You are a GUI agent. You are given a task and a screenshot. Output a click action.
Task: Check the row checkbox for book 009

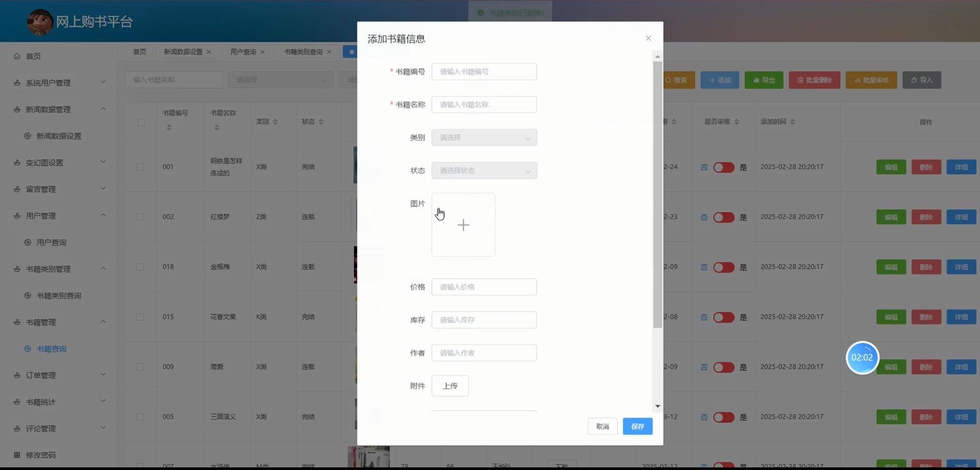pyautogui.click(x=140, y=367)
